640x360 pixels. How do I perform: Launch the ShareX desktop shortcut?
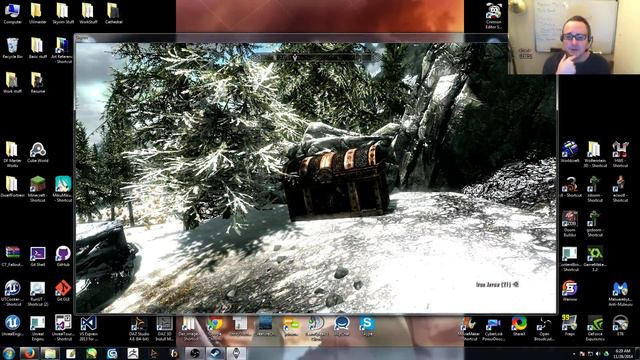[519, 326]
